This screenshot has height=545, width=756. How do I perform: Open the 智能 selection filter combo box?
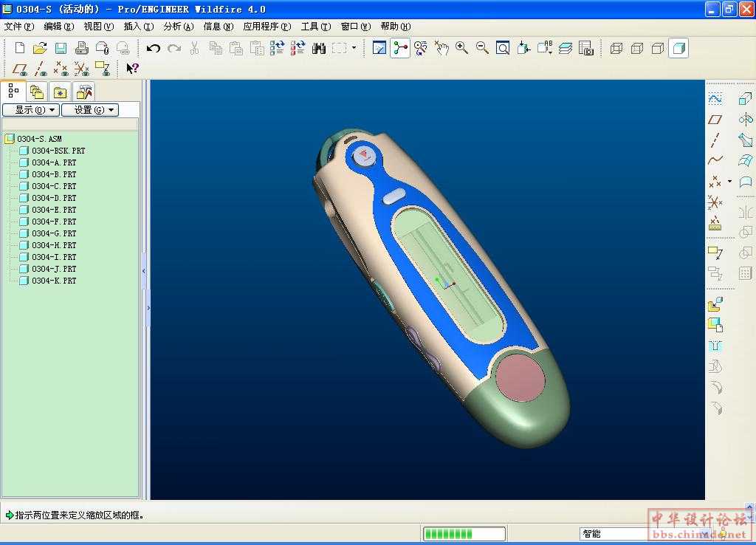pyautogui.click(x=646, y=533)
